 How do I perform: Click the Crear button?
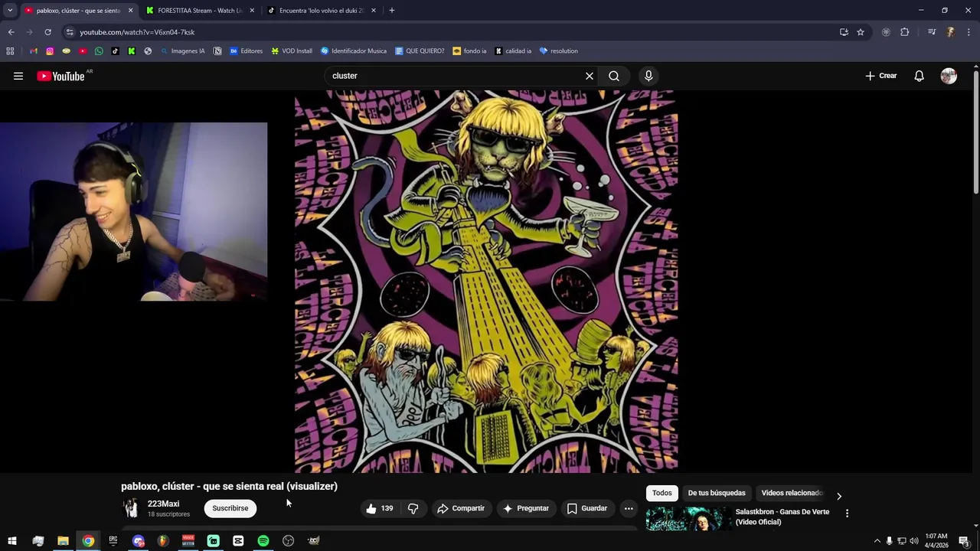coord(881,76)
